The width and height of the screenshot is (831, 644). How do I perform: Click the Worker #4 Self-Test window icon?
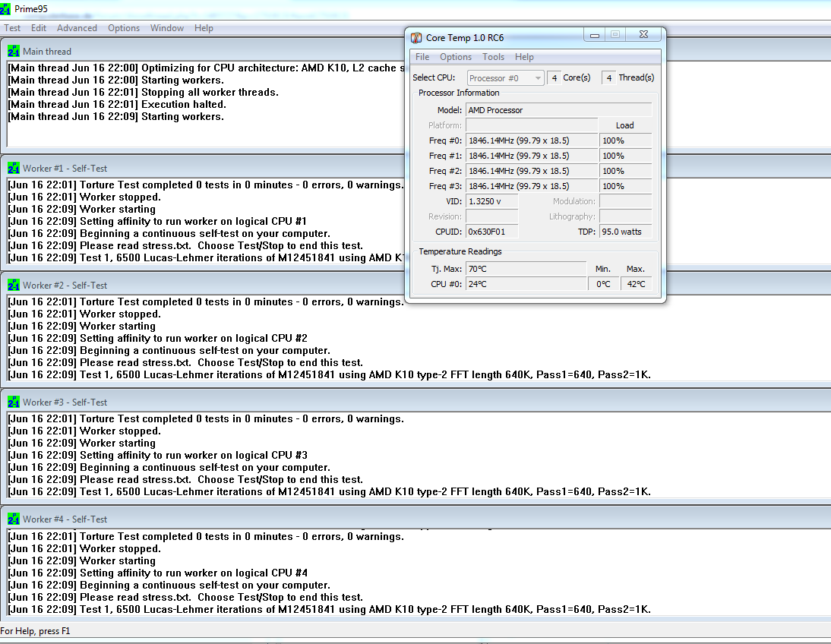[x=14, y=519]
